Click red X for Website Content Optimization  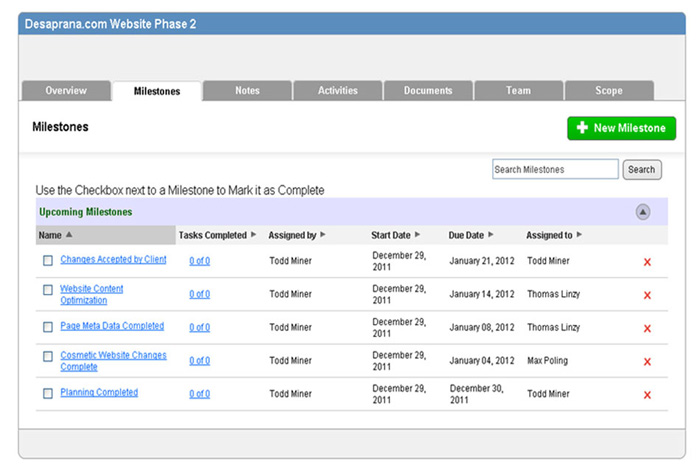click(647, 295)
